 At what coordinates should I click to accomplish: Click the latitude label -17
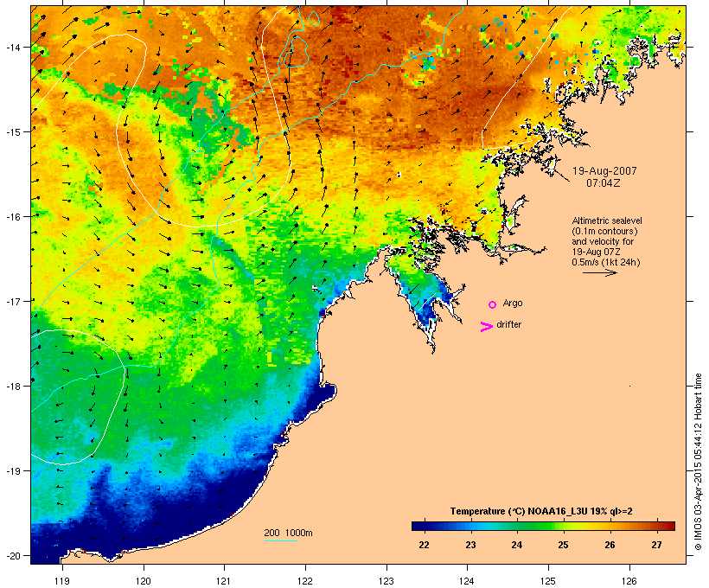point(12,301)
